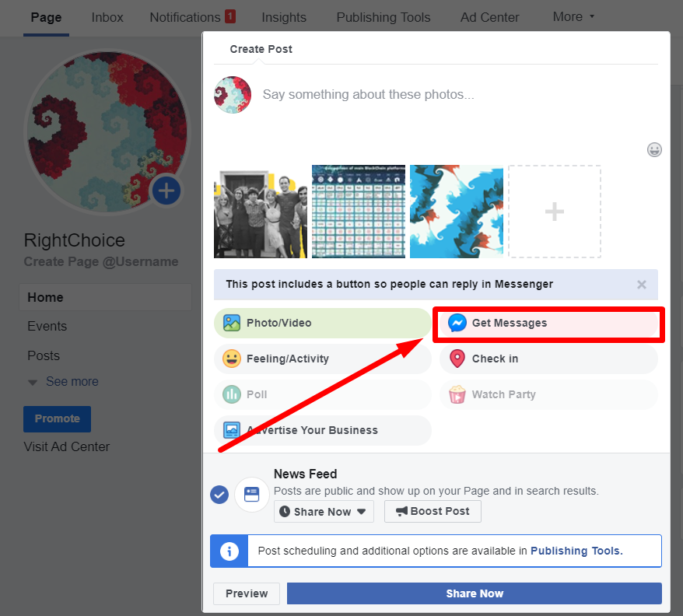
Task: Click the Check in location pin icon
Action: 457,359
